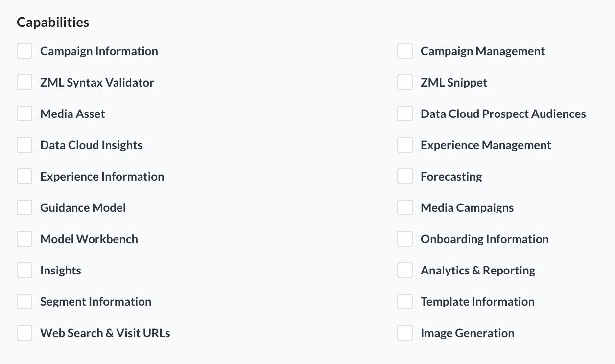This screenshot has width=615, height=364.
Task: Check the Campaign Information checkbox
Action: (x=24, y=51)
